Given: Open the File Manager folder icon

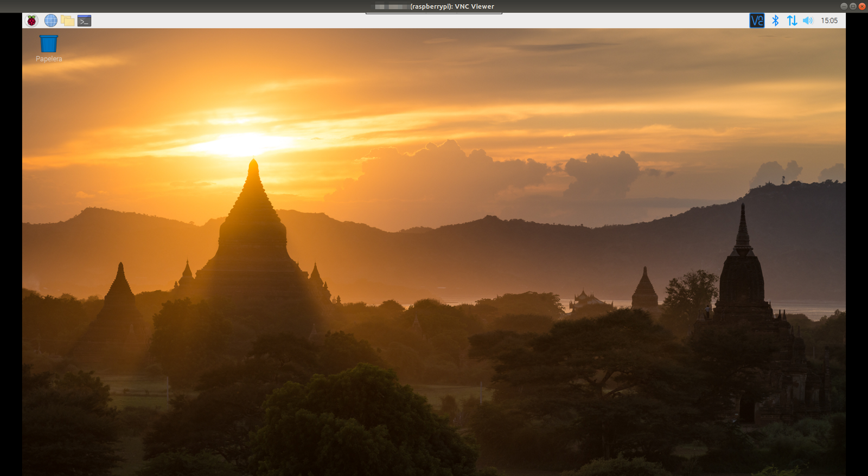Looking at the screenshot, I should point(67,21).
